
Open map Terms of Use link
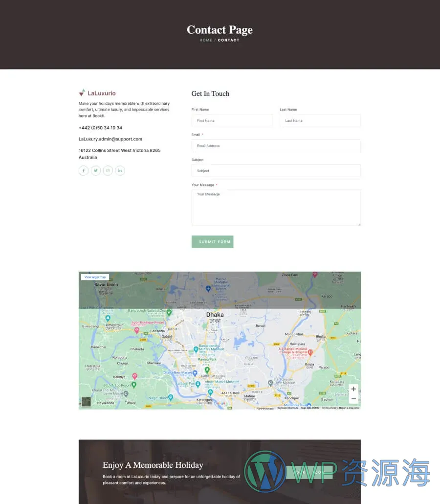[x=329, y=408]
